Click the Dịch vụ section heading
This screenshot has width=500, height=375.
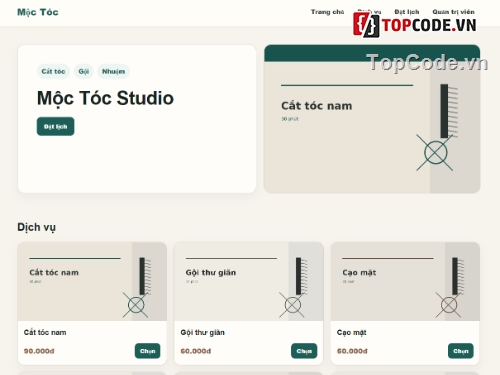[x=37, y=227]
